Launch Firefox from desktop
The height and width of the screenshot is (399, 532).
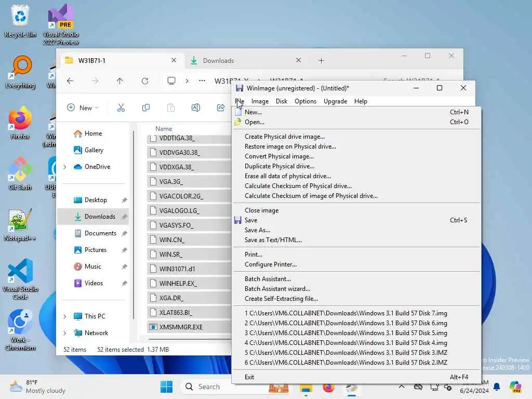(20, 123)
